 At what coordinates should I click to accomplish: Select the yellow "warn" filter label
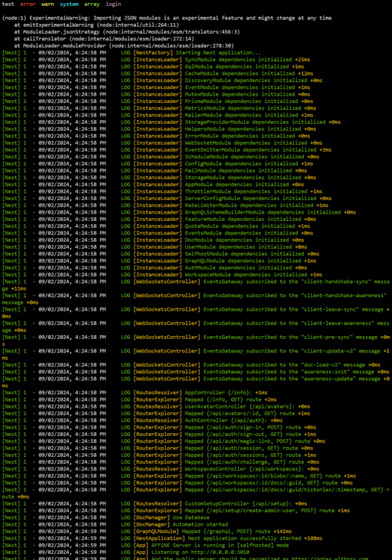(x=48, y=4)
